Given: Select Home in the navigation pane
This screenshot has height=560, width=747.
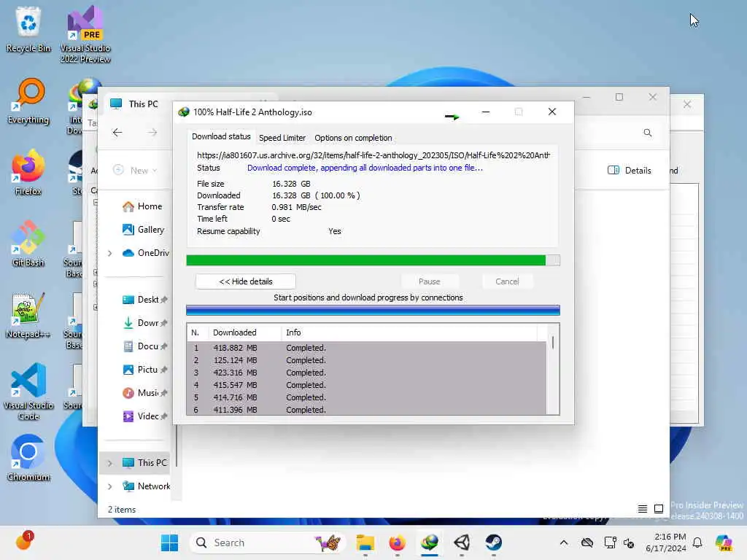Looking at the screenshot, I should (x=142, y=206).
